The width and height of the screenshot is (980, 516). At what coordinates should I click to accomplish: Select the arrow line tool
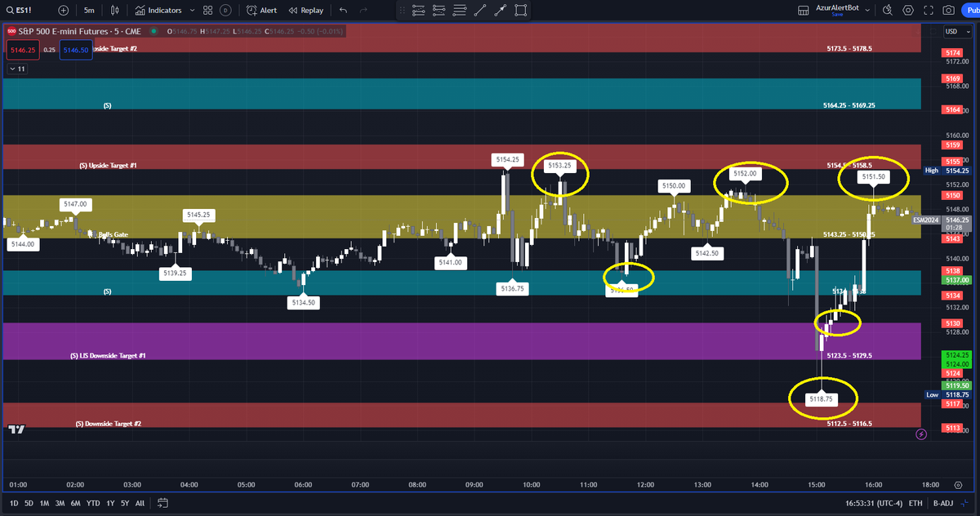point(500,11)
